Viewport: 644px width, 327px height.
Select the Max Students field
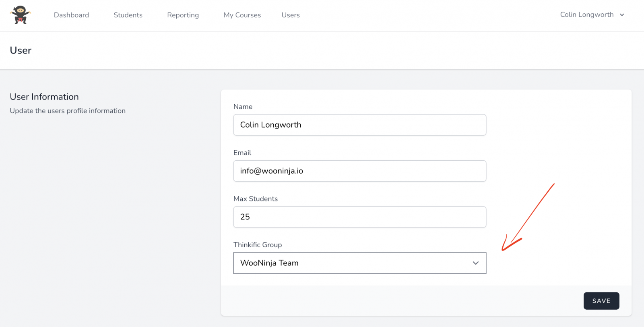click(359, 217)
